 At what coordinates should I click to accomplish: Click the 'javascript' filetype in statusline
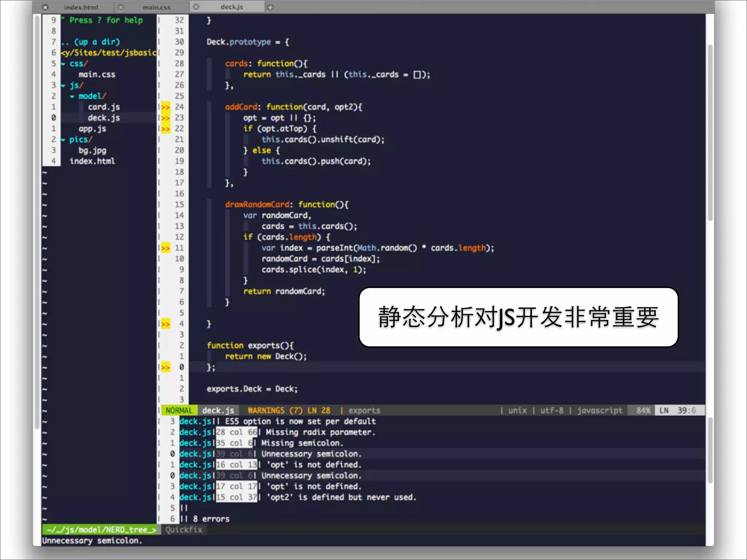(x=600, y=411)
